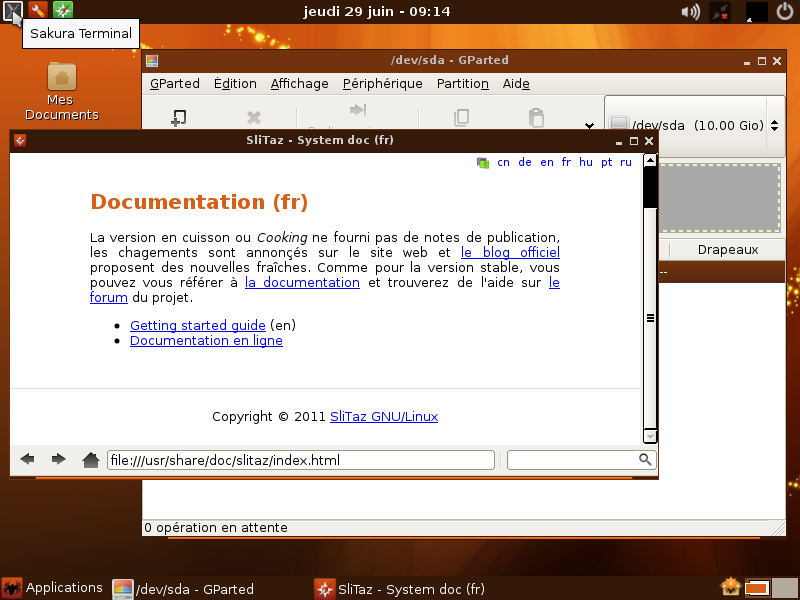
Task: Switch doc language to ru
Action: [x=626, y=163]
